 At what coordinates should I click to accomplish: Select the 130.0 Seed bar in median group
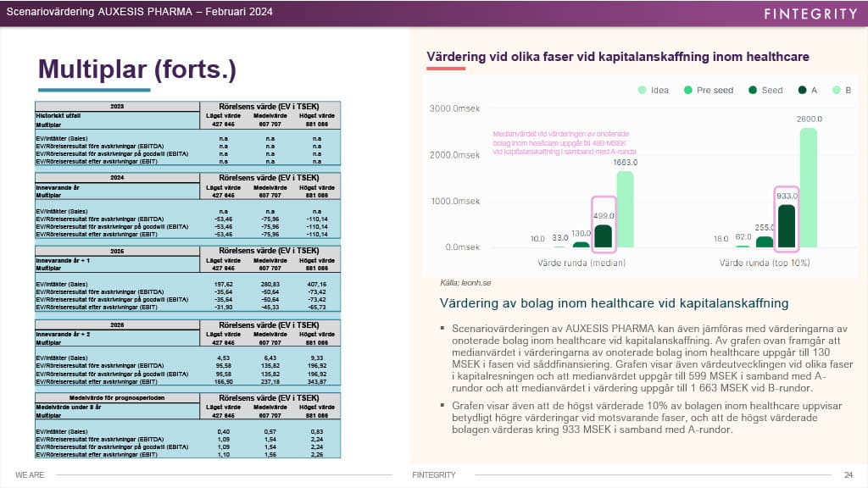point(581,245)
